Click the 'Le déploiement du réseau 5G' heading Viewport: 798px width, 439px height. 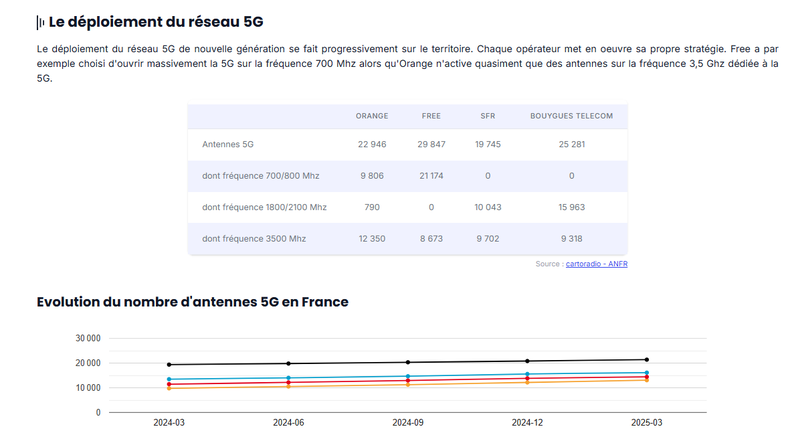[x=156, y=22]
